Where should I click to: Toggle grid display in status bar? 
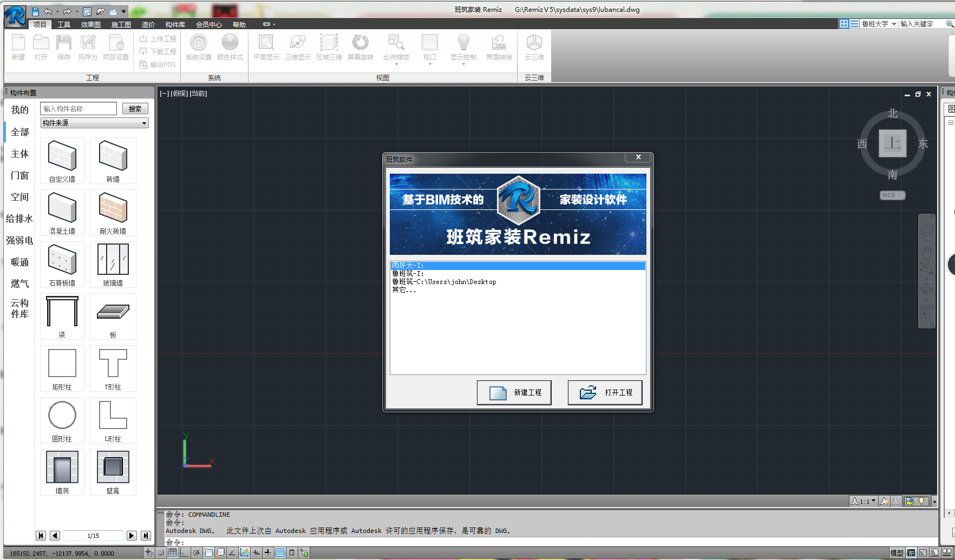pos(172,552)
